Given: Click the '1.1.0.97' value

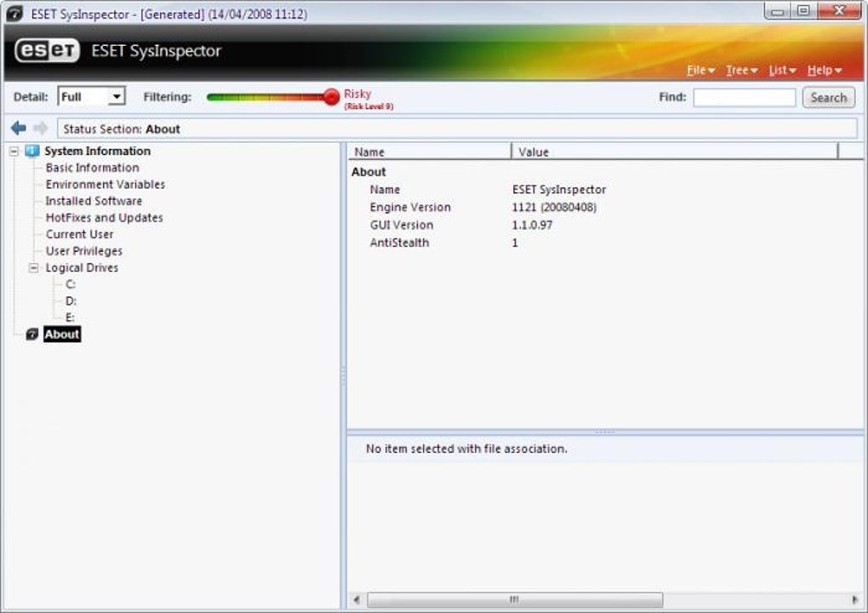Looking at the screenshot, I should click(x=532, y=225).
